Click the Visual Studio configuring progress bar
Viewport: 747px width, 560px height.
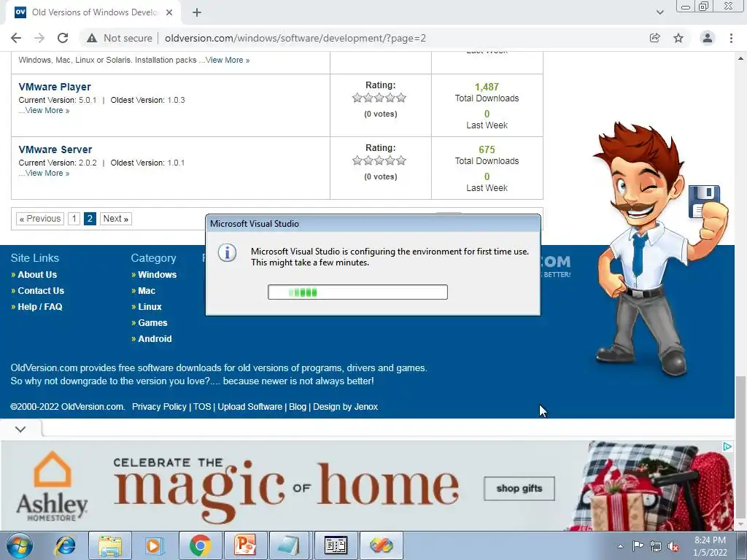click(x=357, y=292)
